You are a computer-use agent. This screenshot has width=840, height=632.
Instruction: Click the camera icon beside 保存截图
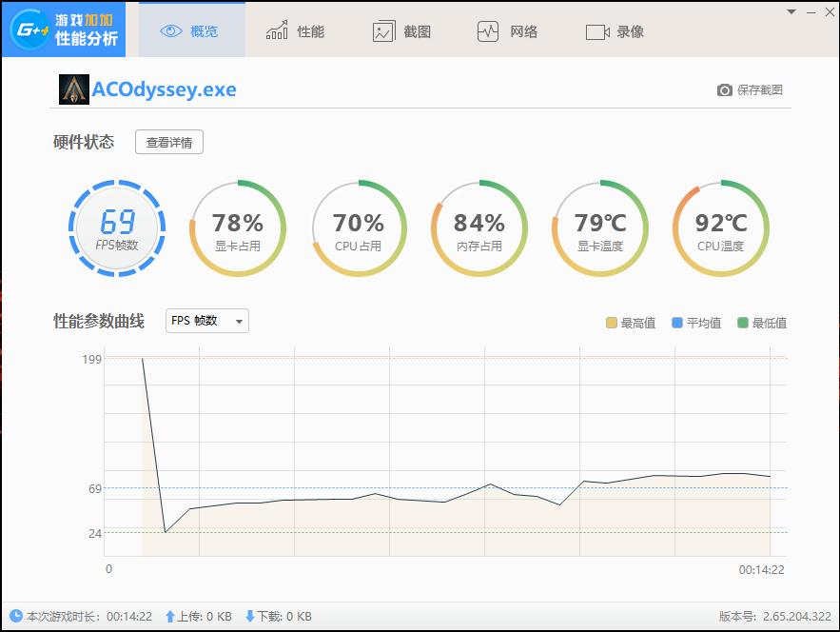click(727, 88)
